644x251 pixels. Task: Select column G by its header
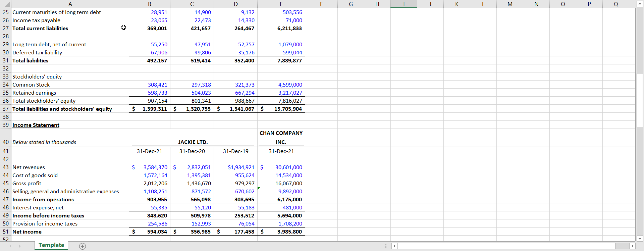[351, 4]
